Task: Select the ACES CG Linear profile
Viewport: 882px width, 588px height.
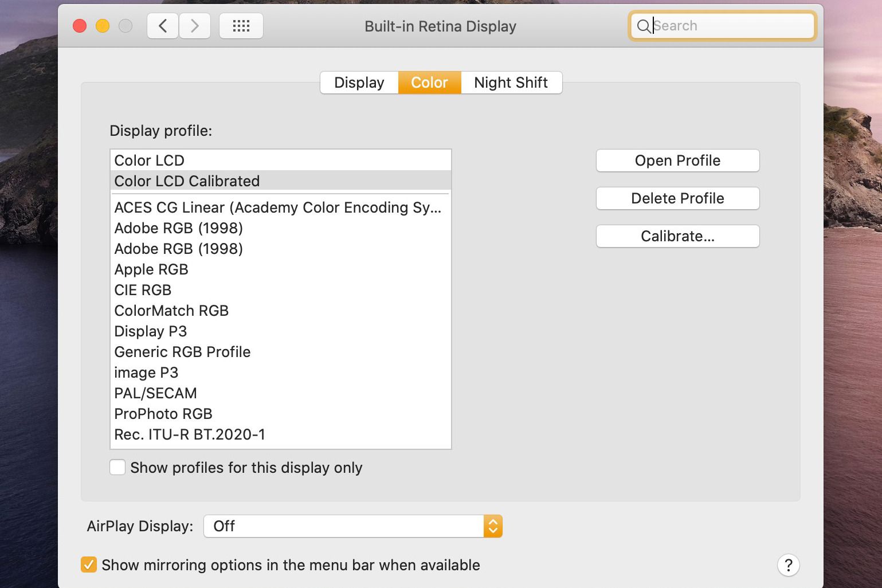Action: coord(281,207)
